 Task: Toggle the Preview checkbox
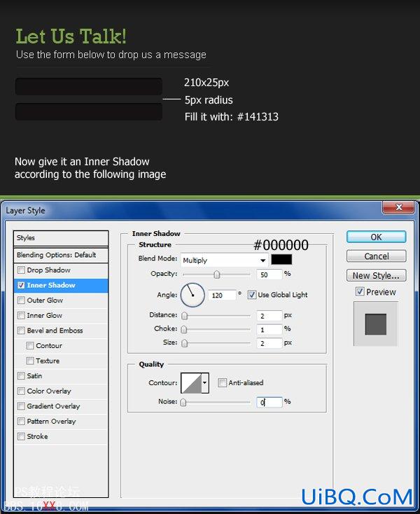pos(360,291)
